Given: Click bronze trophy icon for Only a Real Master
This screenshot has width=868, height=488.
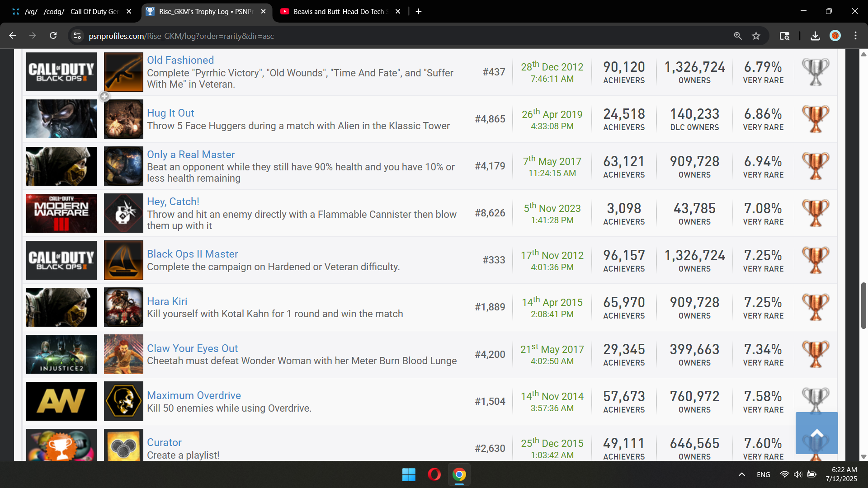Looking at the screenshot, I should [816, 166].
